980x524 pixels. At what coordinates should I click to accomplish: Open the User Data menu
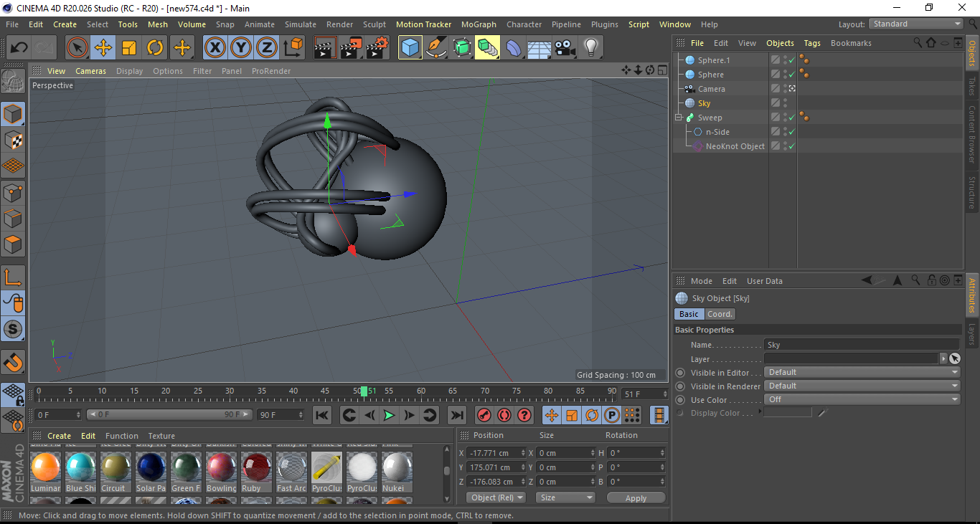coord(765,281)
